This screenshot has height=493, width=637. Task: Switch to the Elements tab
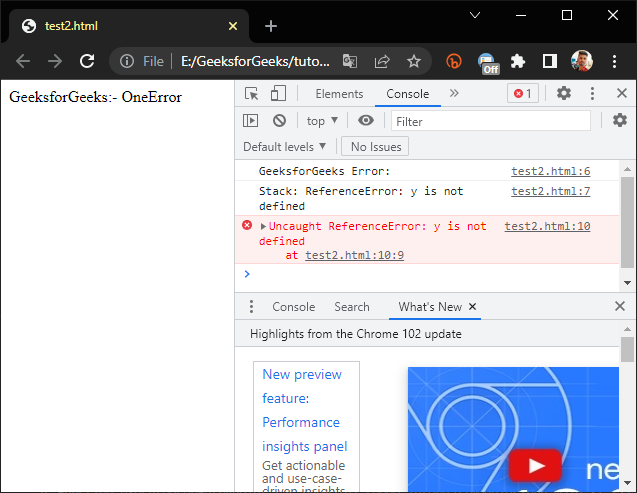(339, 94)
